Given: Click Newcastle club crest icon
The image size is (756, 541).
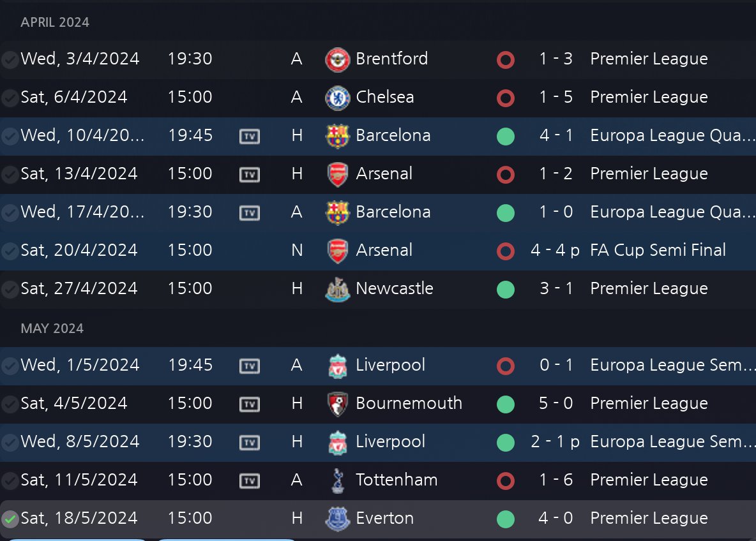Looking at the screenshot, I should [x=337, y=289].
